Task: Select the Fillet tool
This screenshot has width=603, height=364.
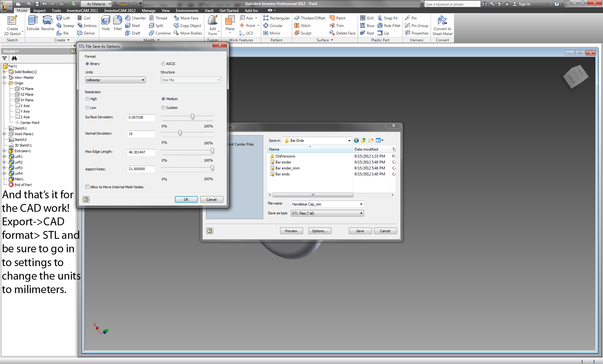Action: click(117, 23)
